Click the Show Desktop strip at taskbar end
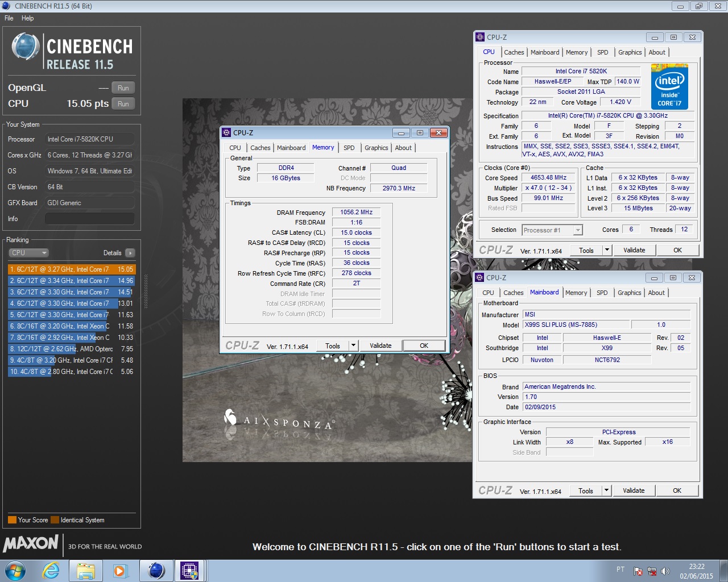The image size is (728, 582). point(723,571)
